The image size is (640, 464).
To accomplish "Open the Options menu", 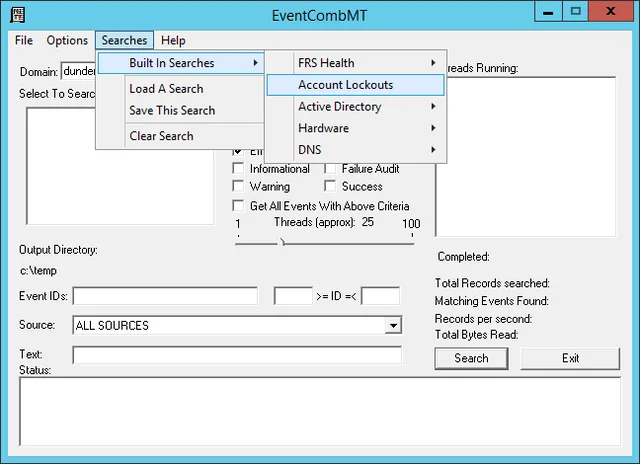I will pos(67,40).
